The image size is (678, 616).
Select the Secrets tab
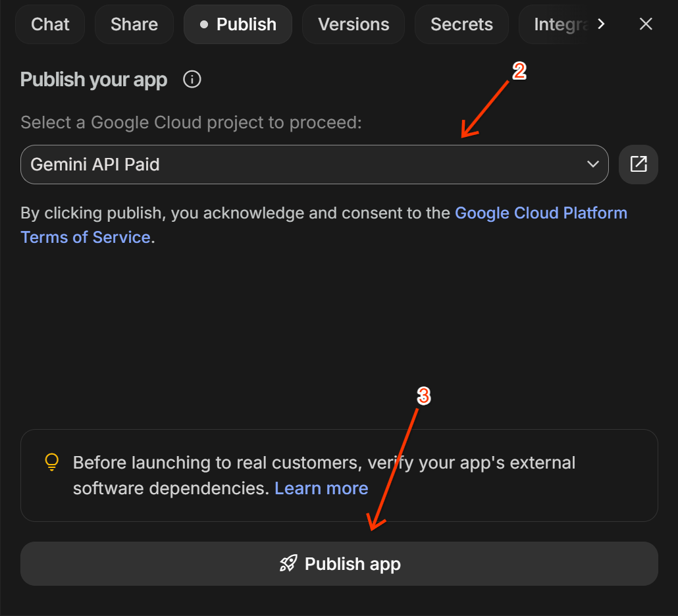(x=461, y=24)
